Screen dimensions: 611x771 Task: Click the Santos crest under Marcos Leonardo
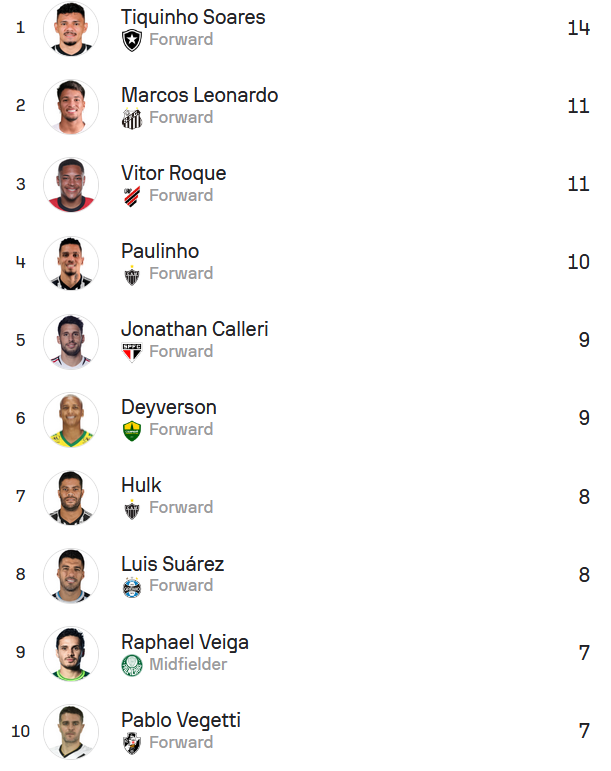131,118
